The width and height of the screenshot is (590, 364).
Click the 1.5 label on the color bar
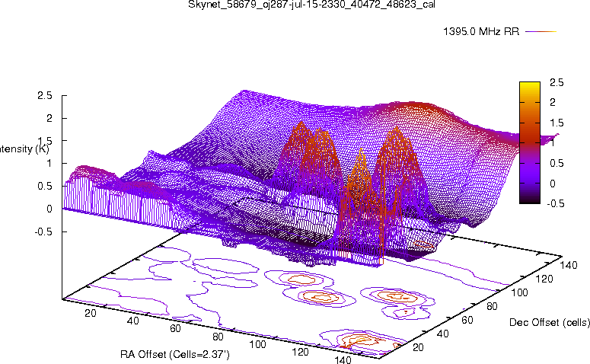coord(557,123)
